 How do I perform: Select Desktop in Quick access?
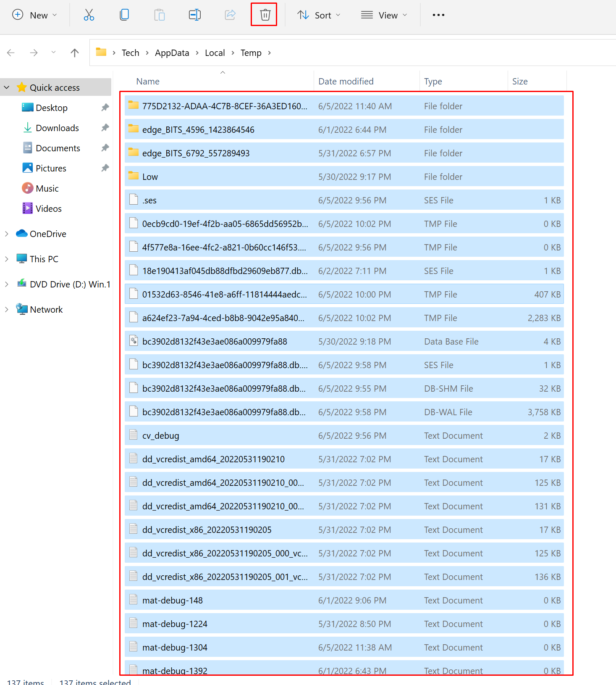pos(52,108)
